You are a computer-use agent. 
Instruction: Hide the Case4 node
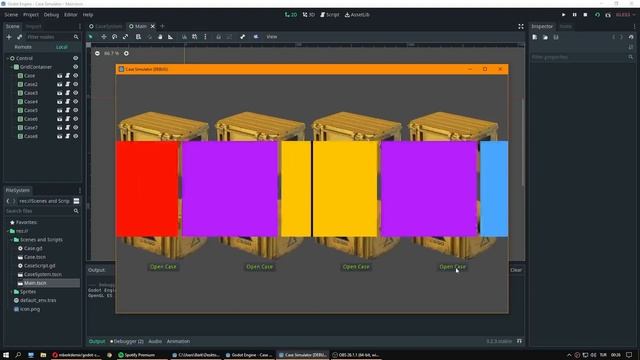click(76, 102)
